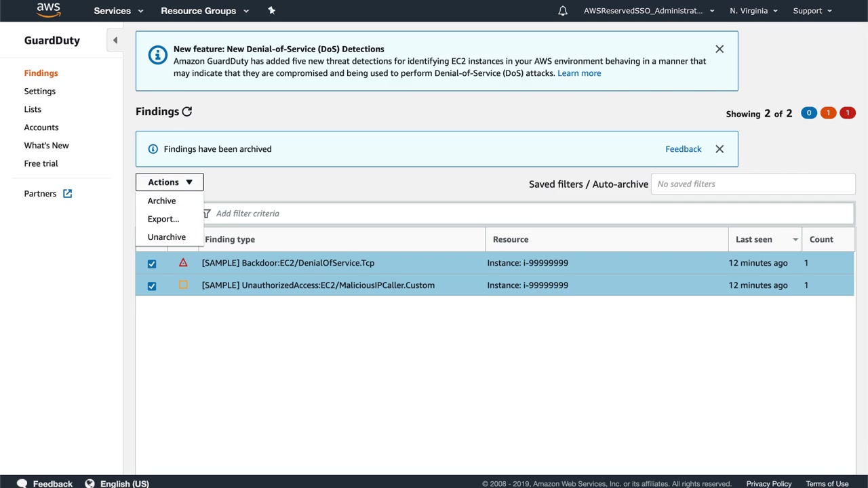Dismiss the DoS Detections feature banner
The image size is (868, 488).
(x=719, y=49)
